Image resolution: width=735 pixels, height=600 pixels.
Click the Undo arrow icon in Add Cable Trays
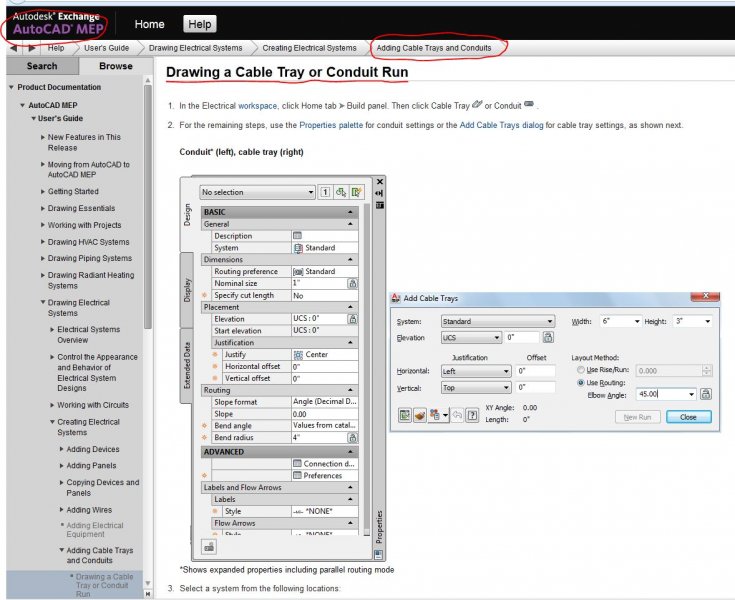point(457,415)
